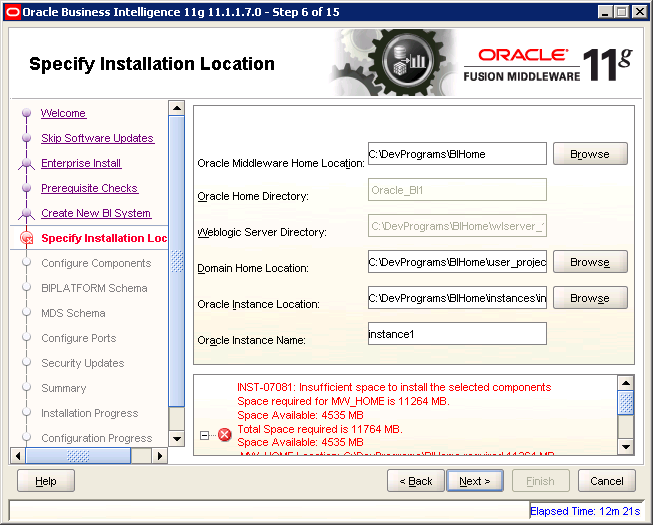Image resolution: width=653 pixels, height=525 pixels.
Task: Click the Weblogic Server Directory field
Action: [x=457, y=226]
